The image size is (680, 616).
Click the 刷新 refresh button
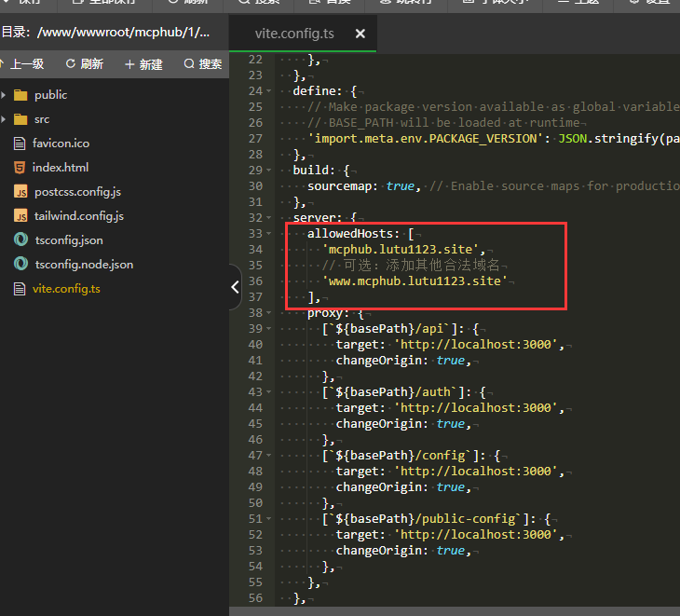(84, 64)
